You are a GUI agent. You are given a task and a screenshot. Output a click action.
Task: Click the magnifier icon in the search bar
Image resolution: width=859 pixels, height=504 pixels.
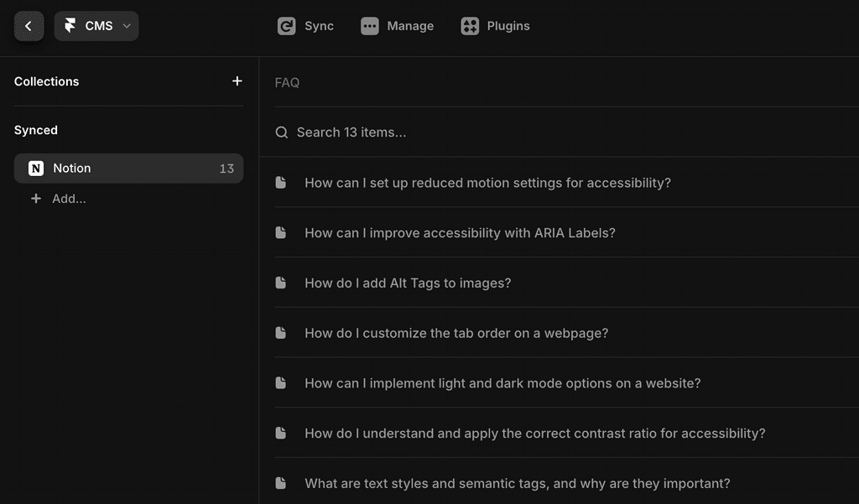[281, 132]
